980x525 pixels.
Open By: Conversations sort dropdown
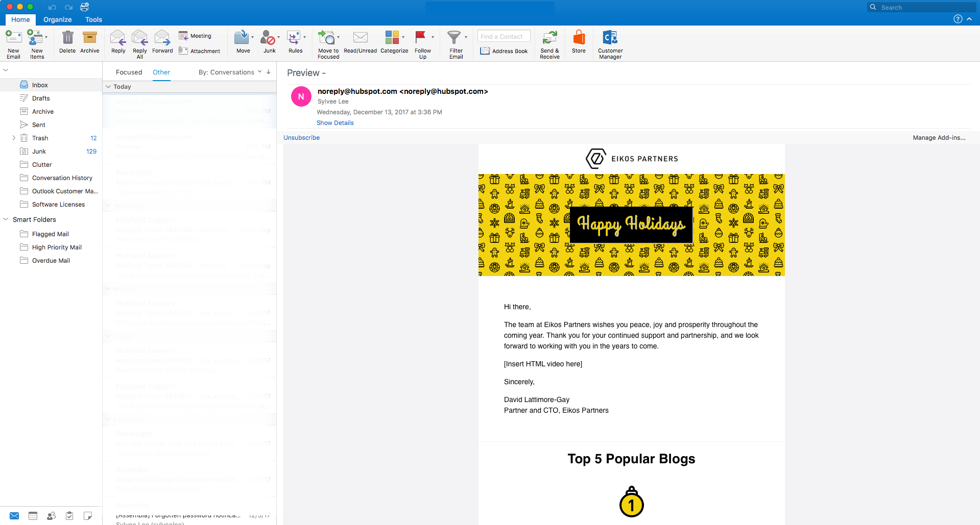click(230, 72)
